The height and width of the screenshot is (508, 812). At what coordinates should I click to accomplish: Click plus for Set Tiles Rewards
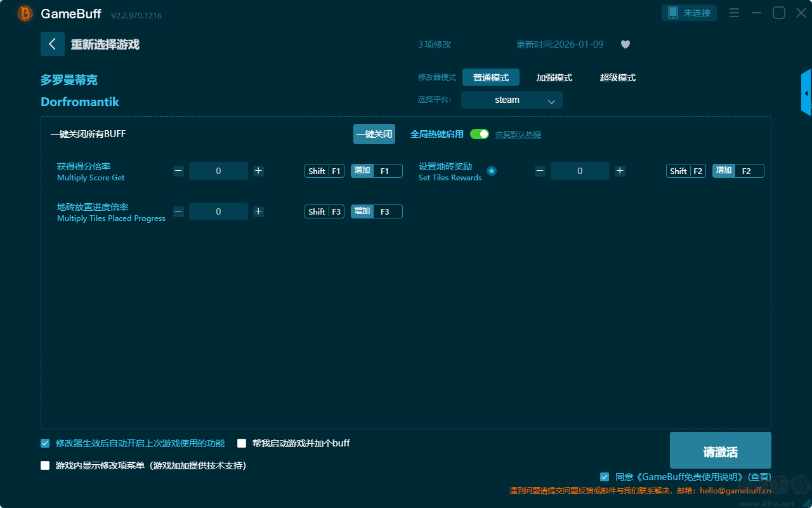pyautogui.click(x=620, y=171)
